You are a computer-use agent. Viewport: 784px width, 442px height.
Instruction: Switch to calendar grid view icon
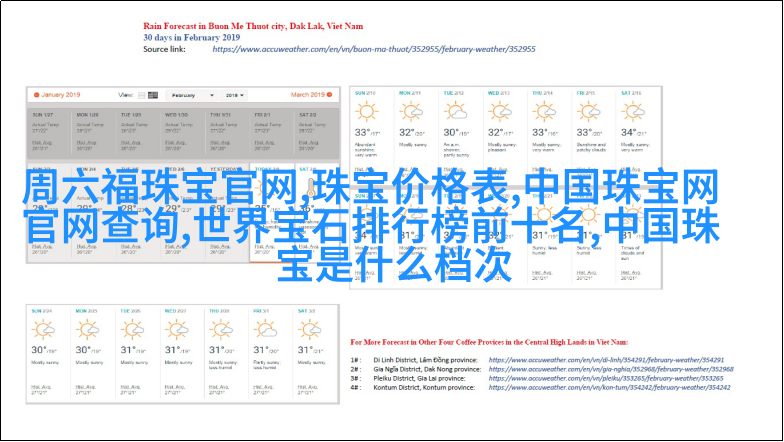tap(153, 95)
